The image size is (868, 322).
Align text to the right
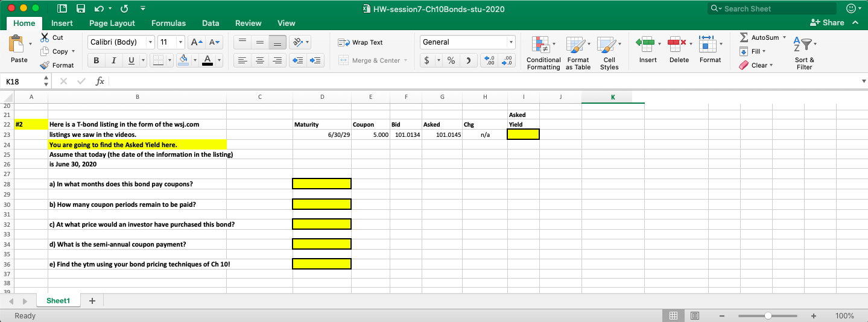point(277,60)
